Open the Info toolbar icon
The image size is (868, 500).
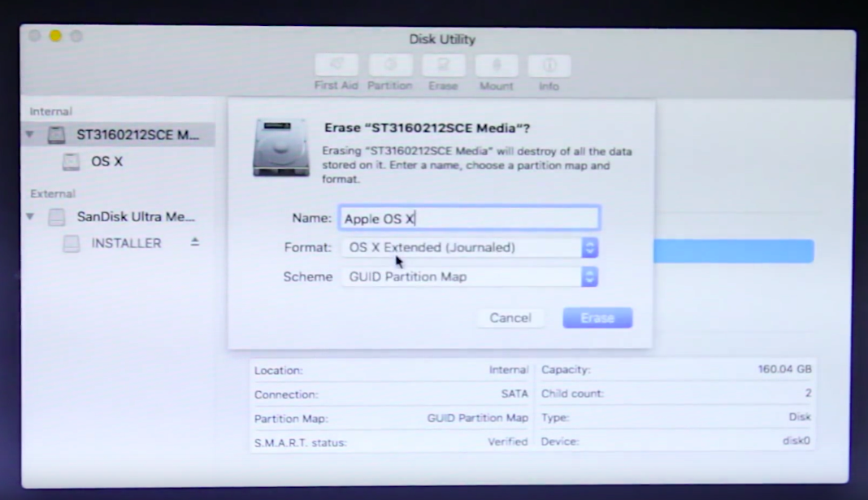(549, 65)
